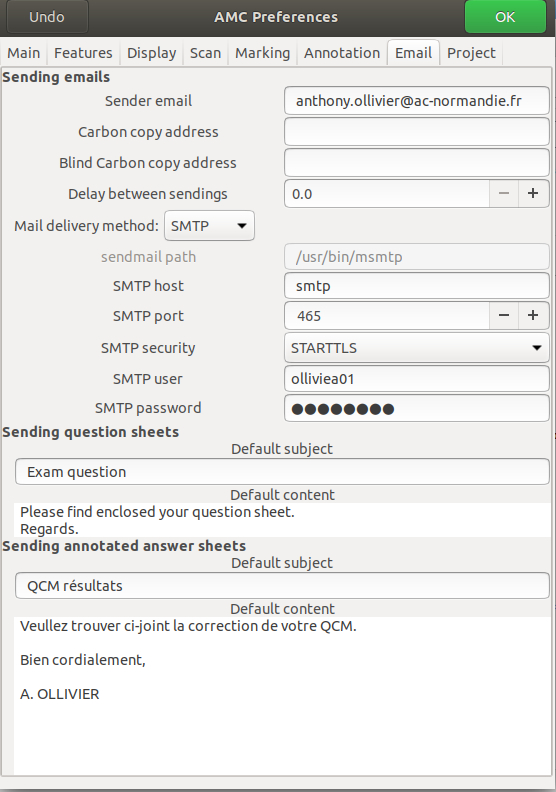556x792 pixels.
Task: Click the Undo button
Action: [x=47, y=17]
